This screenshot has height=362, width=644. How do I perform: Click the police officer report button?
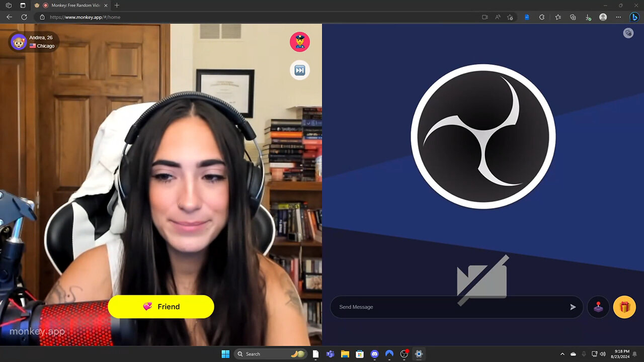pos(300,42)
